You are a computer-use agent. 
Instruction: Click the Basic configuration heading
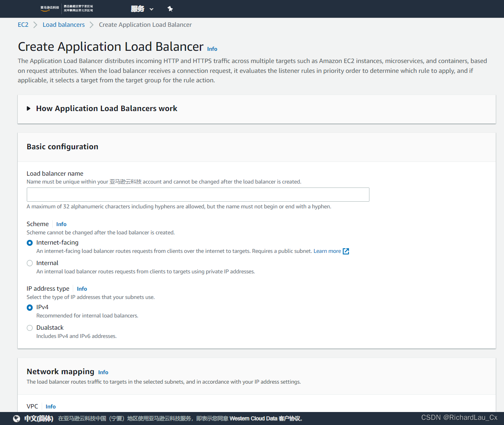tap(63, 147)
